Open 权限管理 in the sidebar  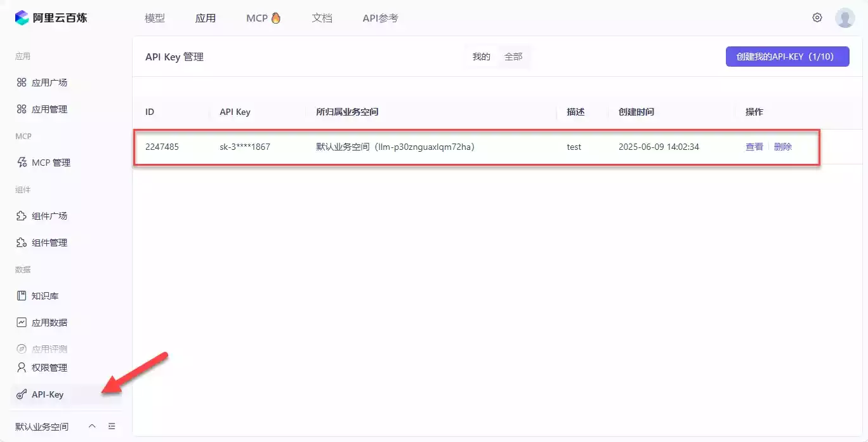pos(49,368)
